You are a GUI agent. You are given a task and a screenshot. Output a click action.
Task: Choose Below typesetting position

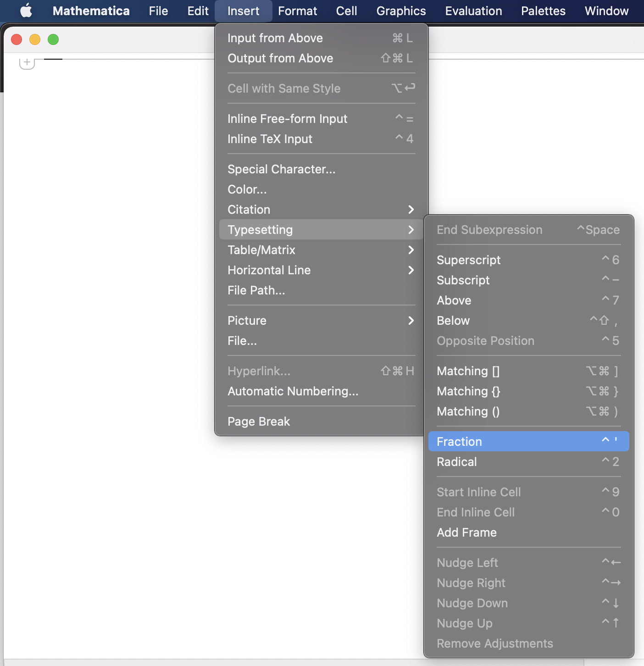(x=529, y=321)
